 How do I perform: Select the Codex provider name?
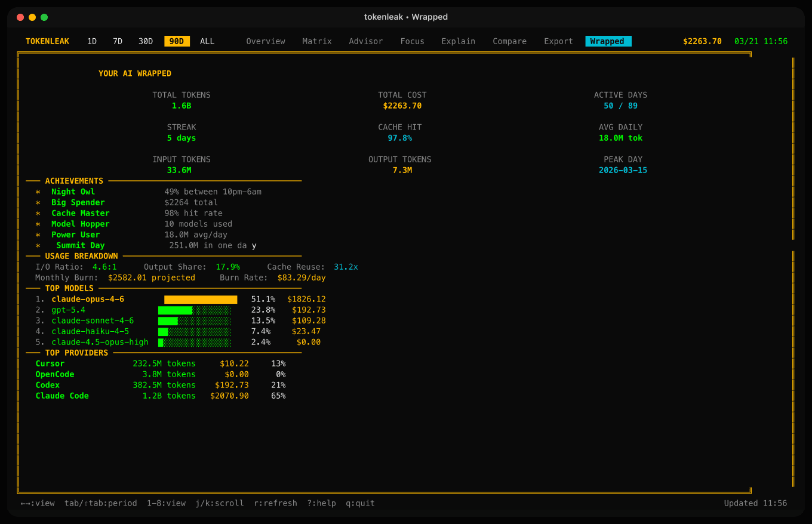click(48, 385)
